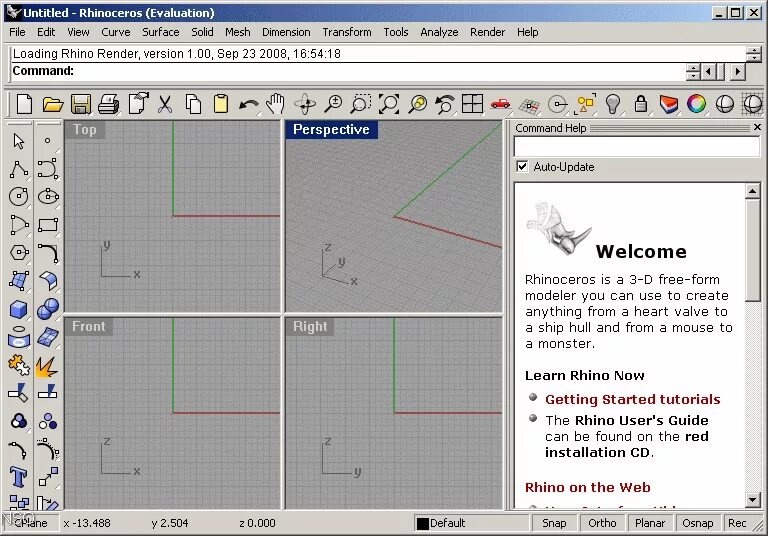Select the Polyline tool

click(x=19, y=169)
